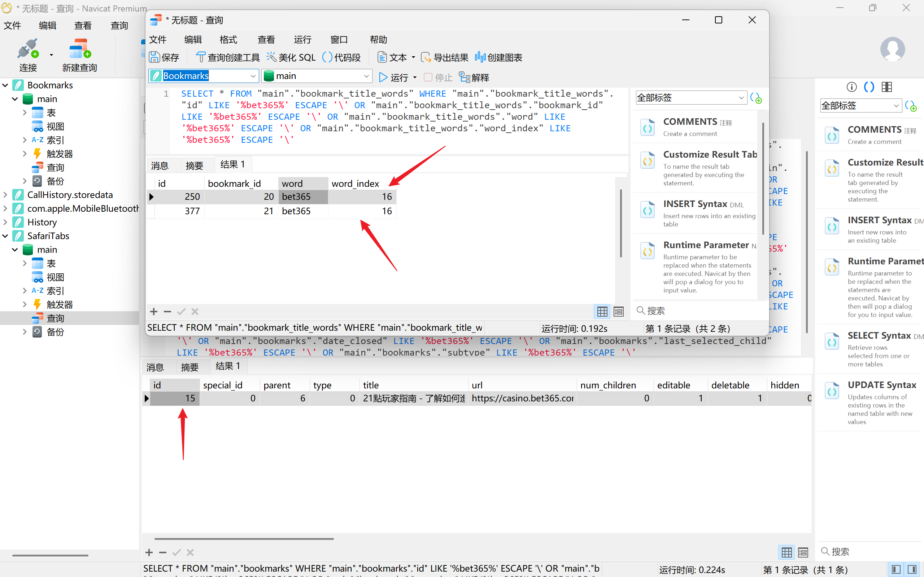Click the bottom horizontal scrollbar of results
The height and width of the screenshot is (577, 924).
click(x=244, y=539)
